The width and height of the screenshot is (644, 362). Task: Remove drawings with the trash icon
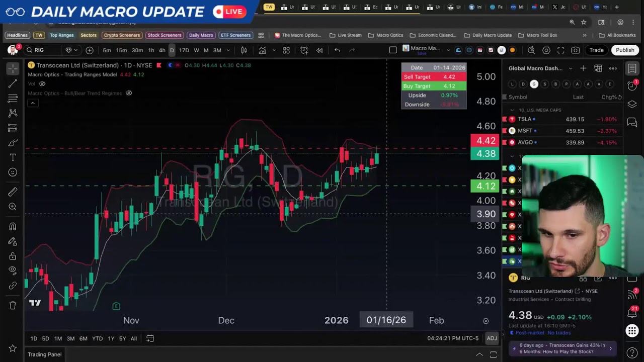point(13,305)
